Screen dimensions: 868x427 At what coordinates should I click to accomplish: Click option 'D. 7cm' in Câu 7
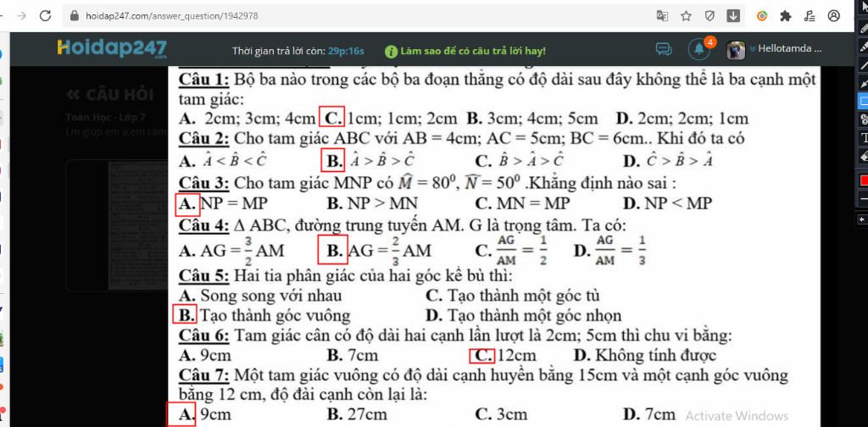coord(649,414)
